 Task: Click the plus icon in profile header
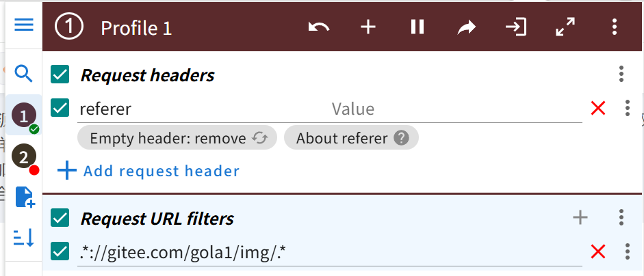tap(368, 27)
